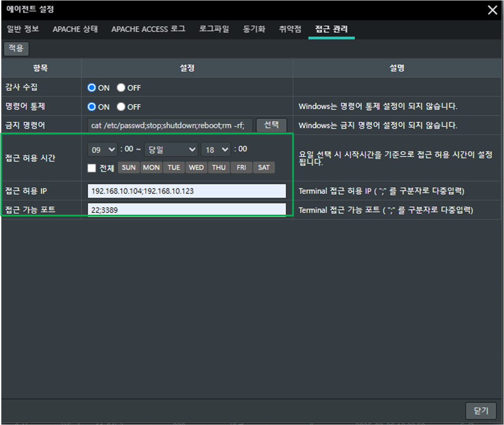
Task: Click the 적용 apply button
Action: [16, 49]
